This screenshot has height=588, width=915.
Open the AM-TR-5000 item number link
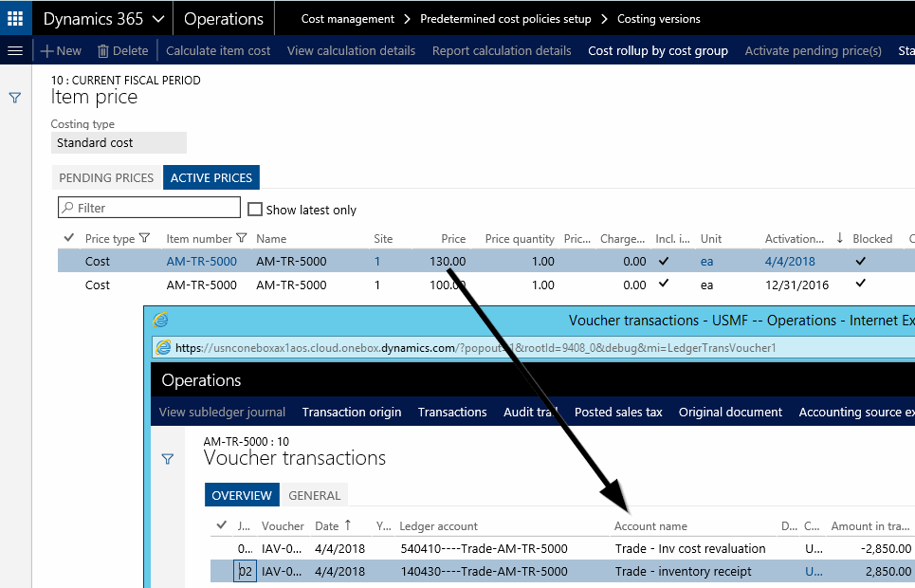201,261
